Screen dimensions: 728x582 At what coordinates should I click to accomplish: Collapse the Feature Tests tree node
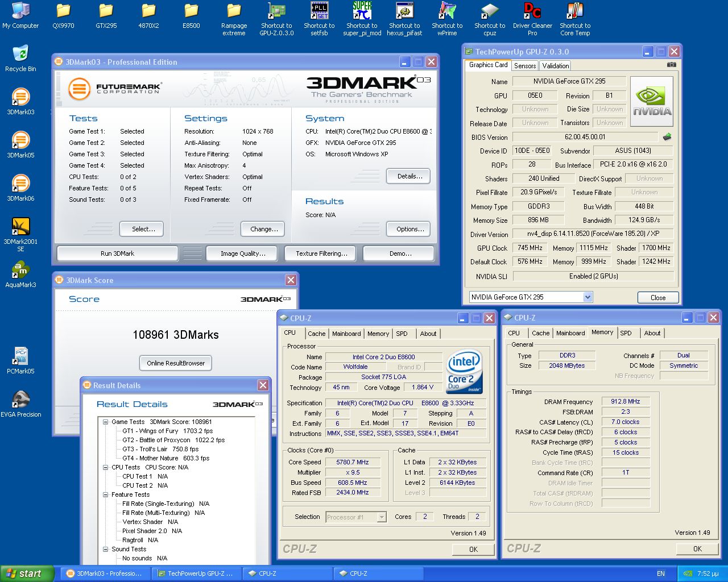pyautogui.click(x=106, y=494)
